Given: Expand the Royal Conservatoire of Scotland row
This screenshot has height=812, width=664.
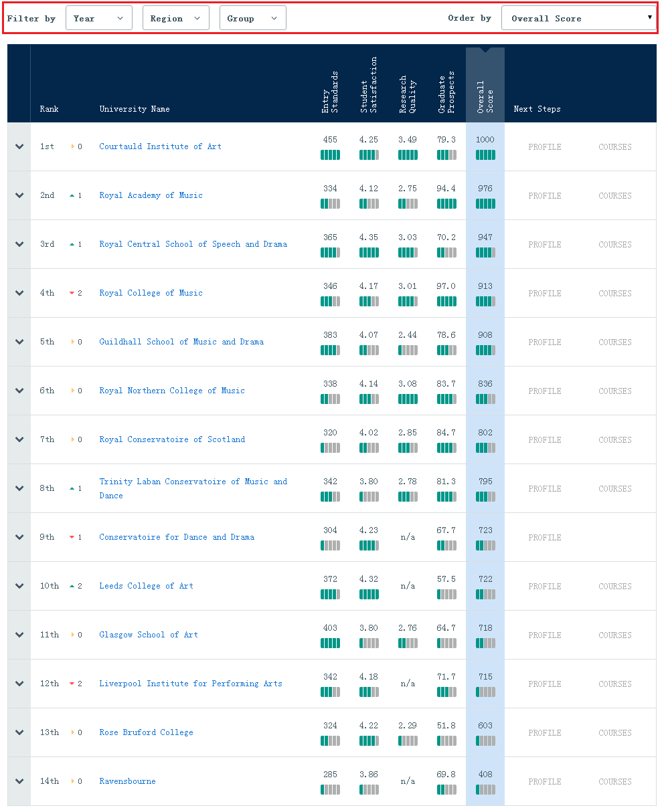Looking at the screenshot, I should point(19,439).
